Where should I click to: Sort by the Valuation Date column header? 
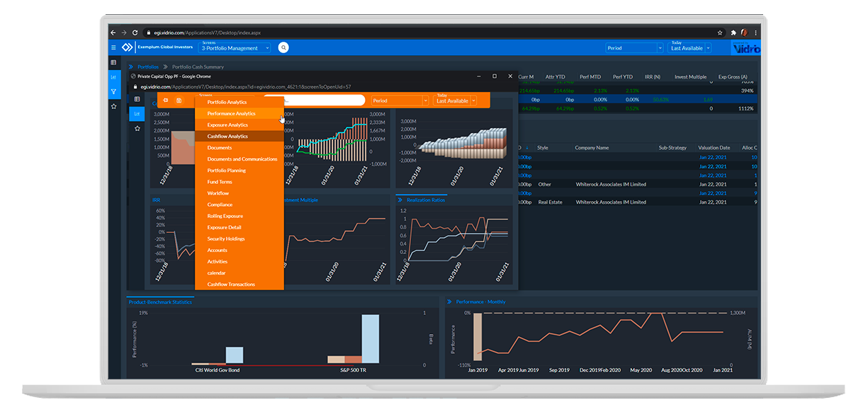pos(714,148)
